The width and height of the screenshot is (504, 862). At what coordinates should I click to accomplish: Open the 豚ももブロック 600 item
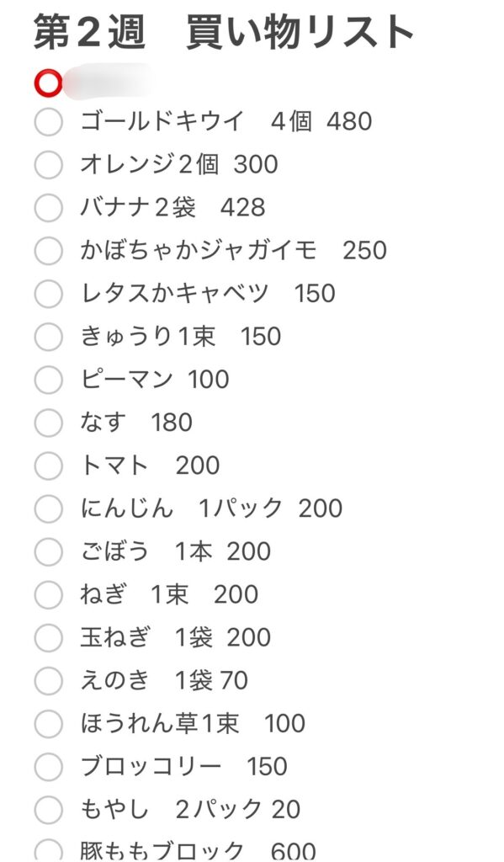pyautogui.click(x=198, y=851)
